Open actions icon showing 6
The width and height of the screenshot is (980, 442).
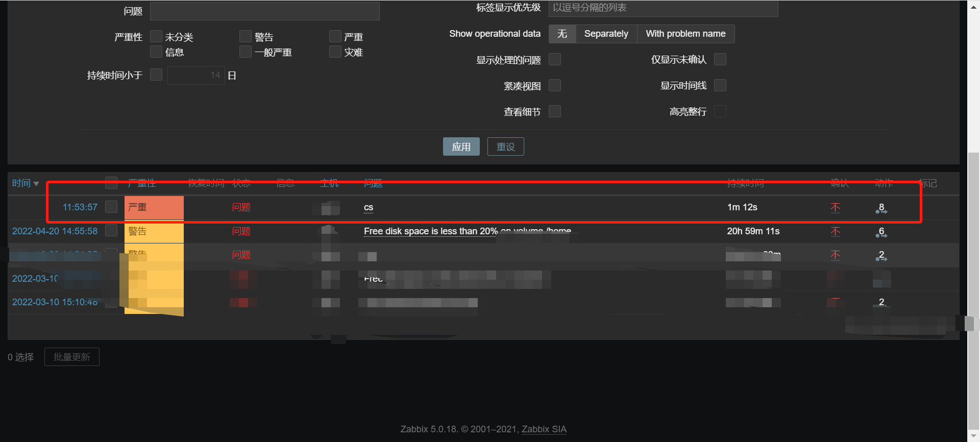(x=881, y=232)
